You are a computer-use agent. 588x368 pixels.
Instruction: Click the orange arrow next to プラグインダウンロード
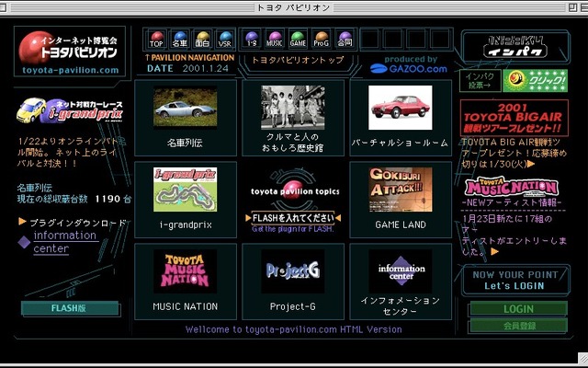(x=22, y=222)
